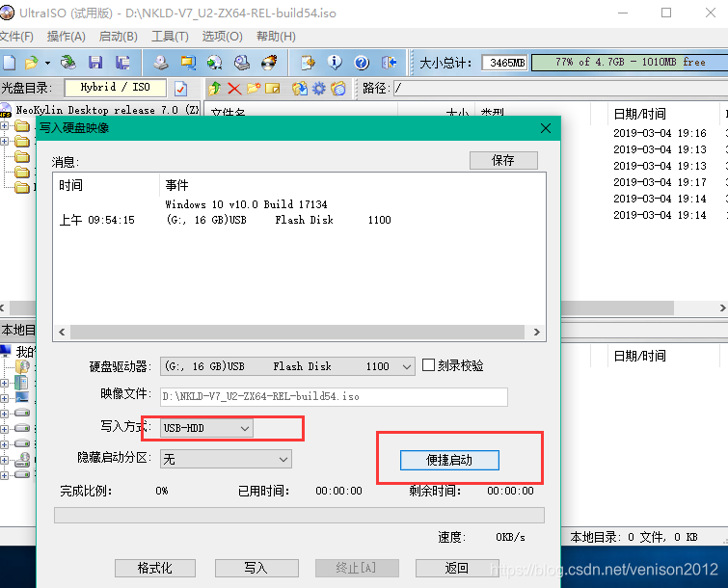Open the 操作(A) menu
728x588 pixels.
pos(66,37)
